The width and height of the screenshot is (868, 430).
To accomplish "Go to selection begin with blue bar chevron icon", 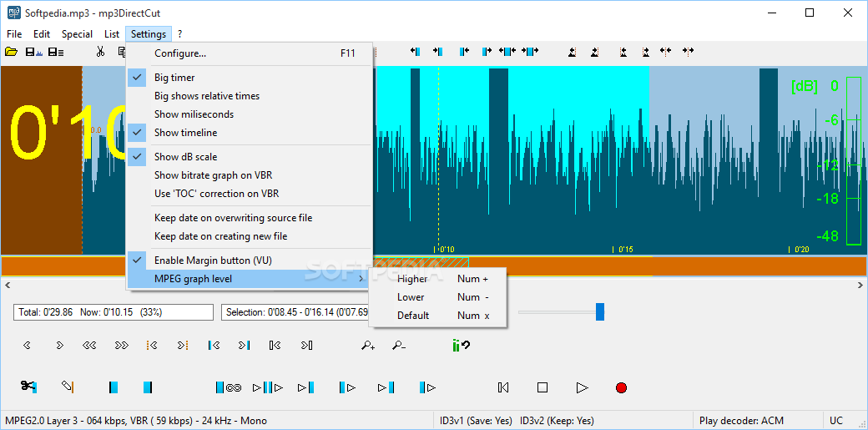I will [214, 345].
